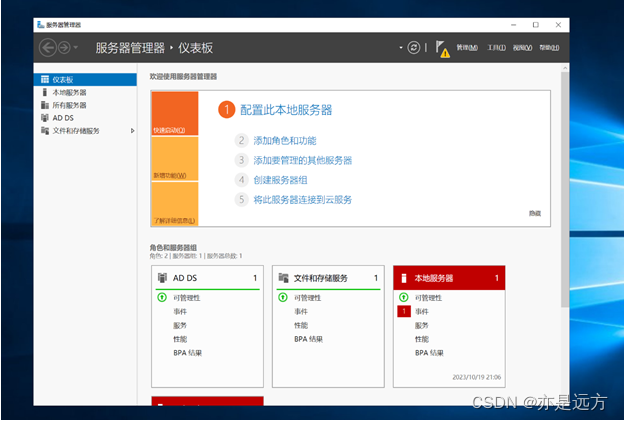Open the 工具(T) menu
This screenshot has width=624, height=421.
(497, 48)
